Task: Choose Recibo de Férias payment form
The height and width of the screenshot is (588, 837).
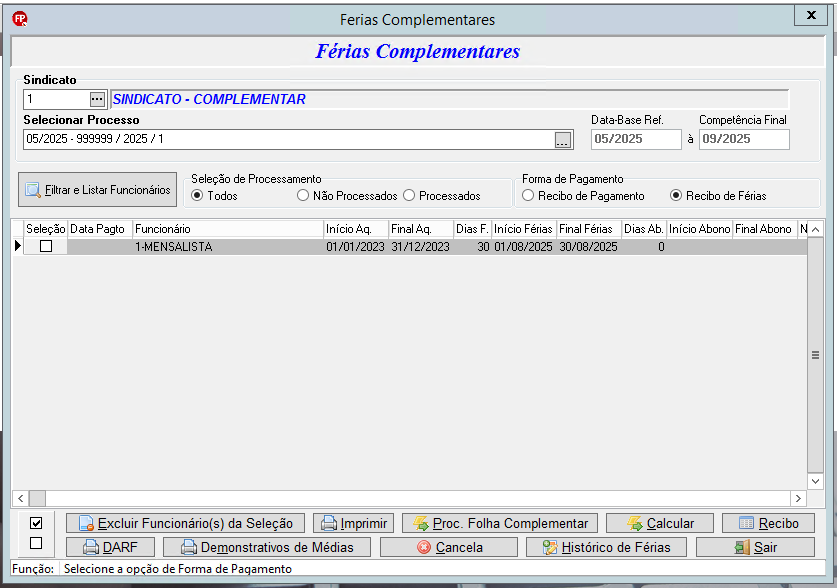Action: pos(718,196)
